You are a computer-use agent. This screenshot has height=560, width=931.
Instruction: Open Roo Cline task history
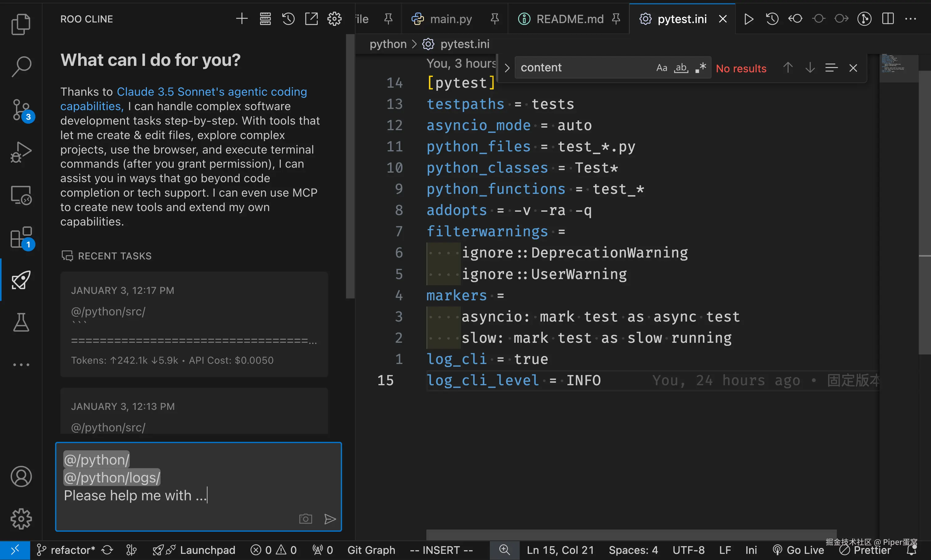click(288, 18)
